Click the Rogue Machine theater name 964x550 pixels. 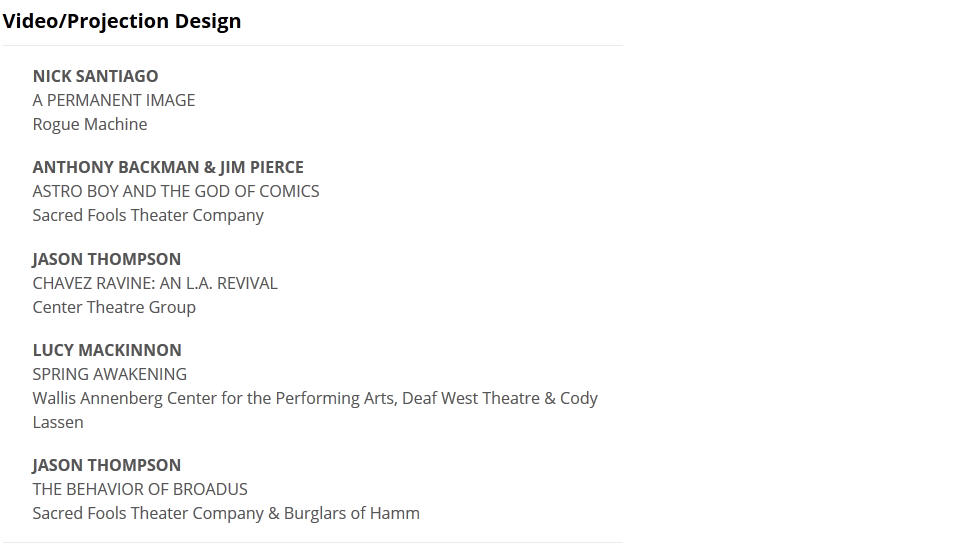(x=90, y=124)
